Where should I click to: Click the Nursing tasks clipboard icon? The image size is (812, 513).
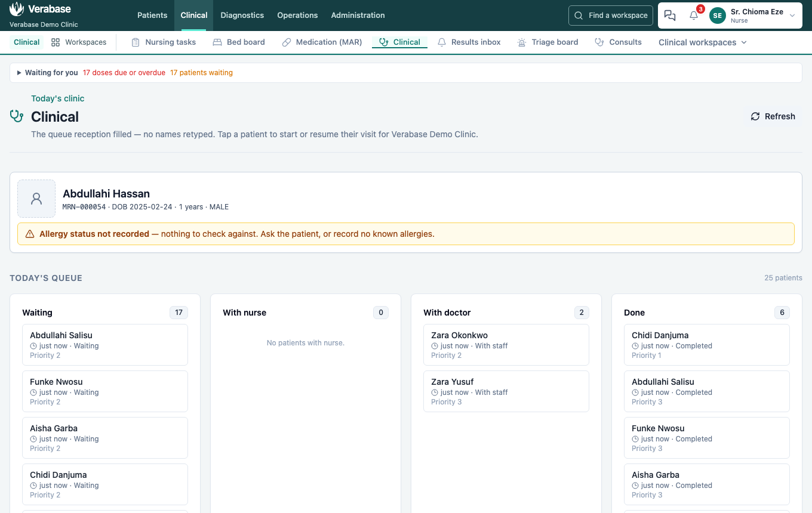(x=136, y=42)
